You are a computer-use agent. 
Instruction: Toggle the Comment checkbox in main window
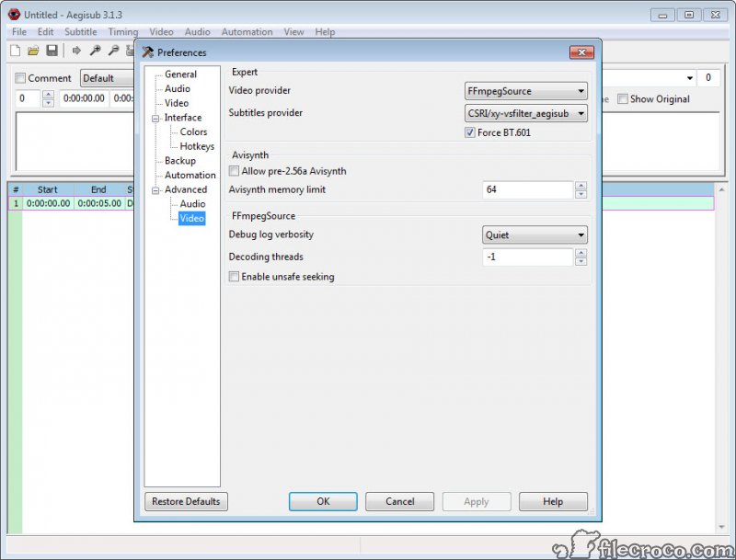tap(20, 78)
